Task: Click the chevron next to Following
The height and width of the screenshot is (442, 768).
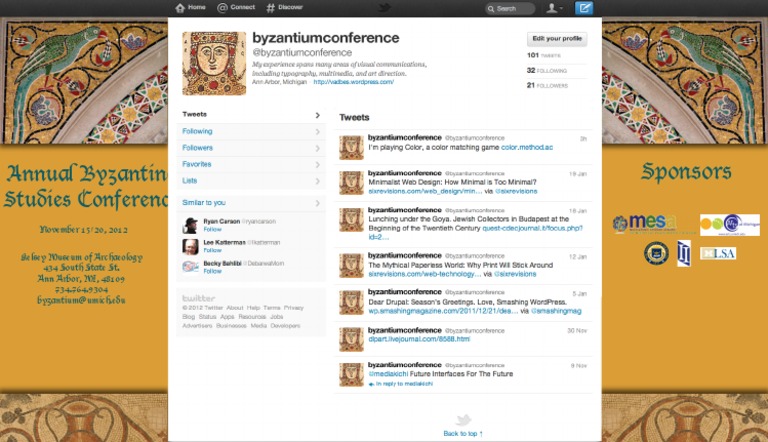Action: (317, 132)
